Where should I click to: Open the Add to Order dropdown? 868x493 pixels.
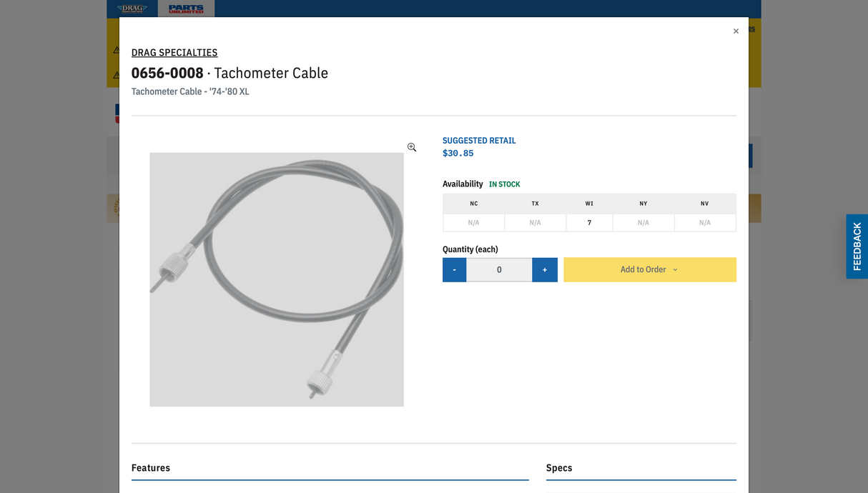(650, 269)
